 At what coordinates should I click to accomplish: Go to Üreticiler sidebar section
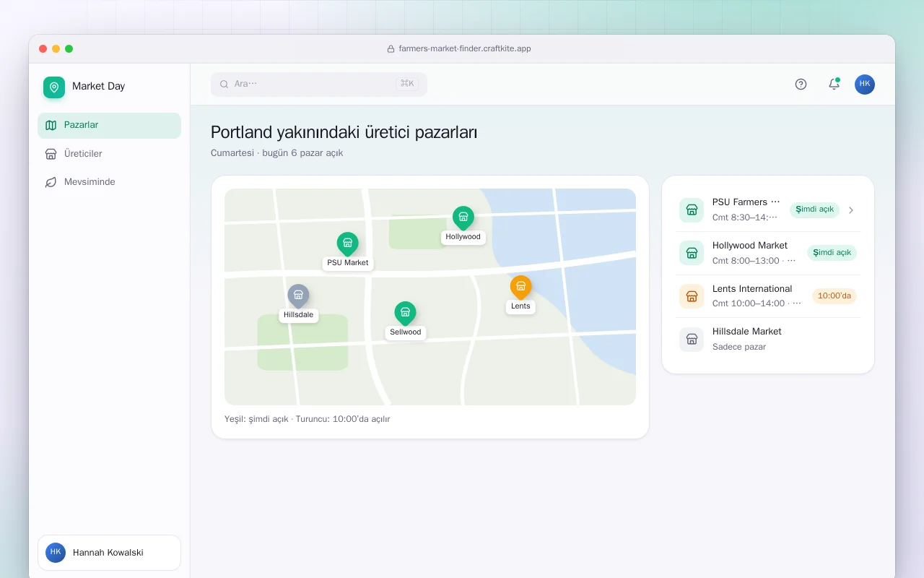109,154
